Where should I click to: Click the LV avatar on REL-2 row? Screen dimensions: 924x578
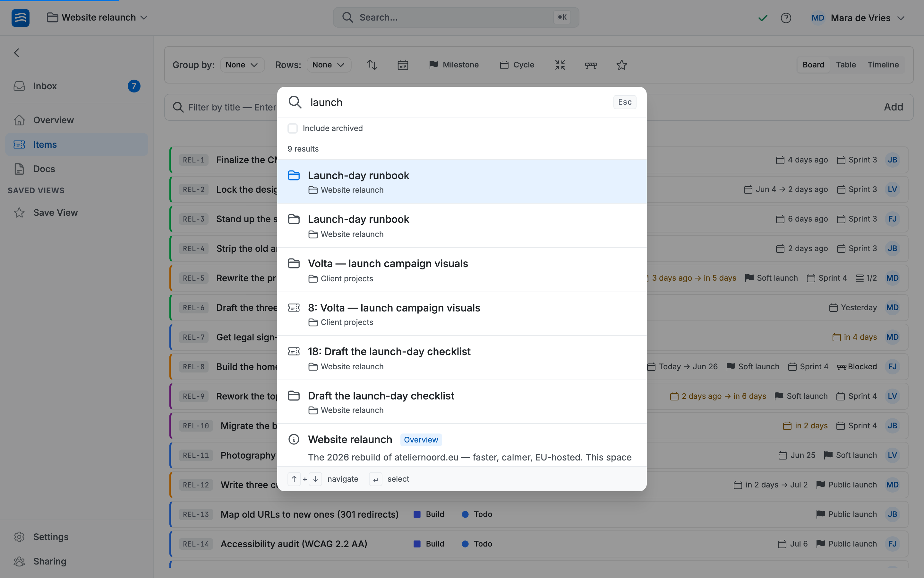point(892,189)
